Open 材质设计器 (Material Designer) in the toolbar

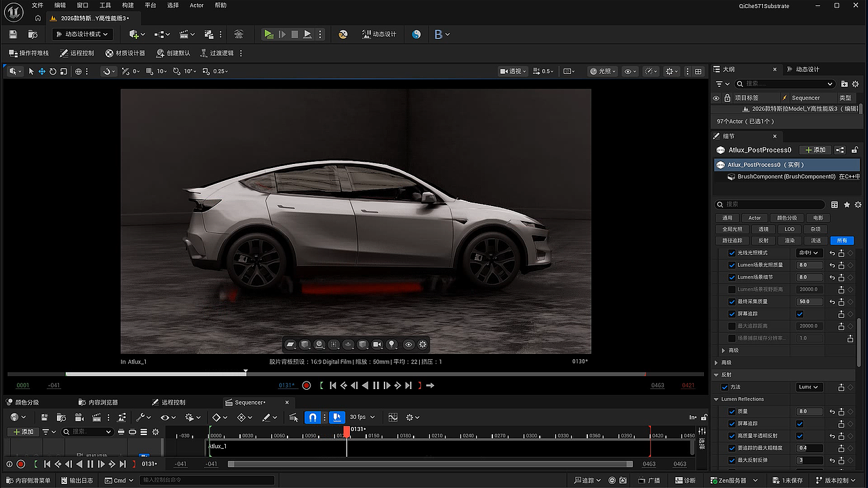point(125,53)
